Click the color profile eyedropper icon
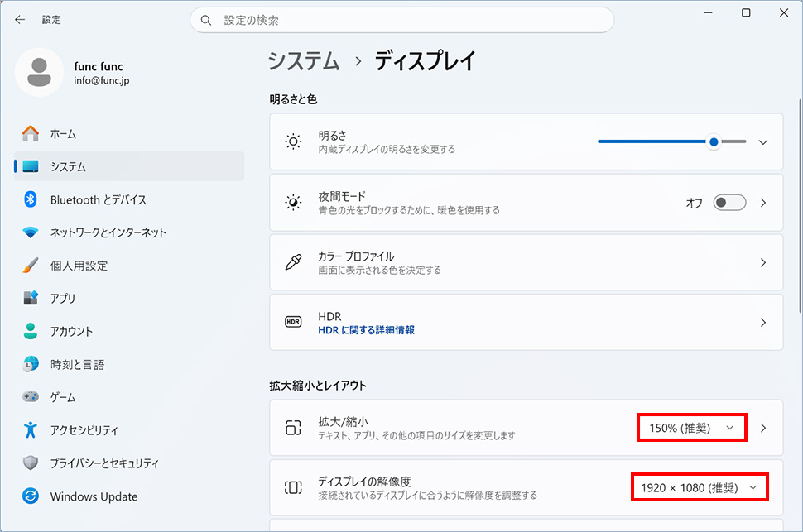 pyautogui.click(x=293, y=262)
